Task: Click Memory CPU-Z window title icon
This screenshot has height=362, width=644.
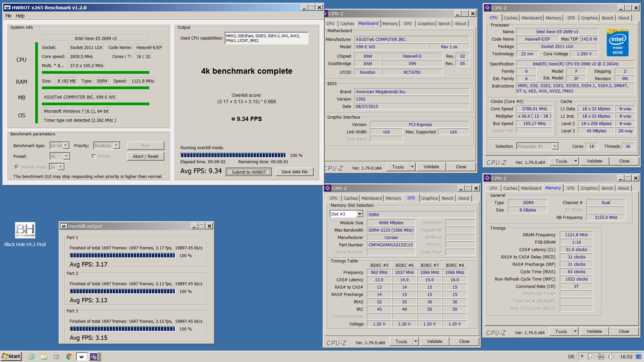Action: pyautogui.click(x=488, y=178)
